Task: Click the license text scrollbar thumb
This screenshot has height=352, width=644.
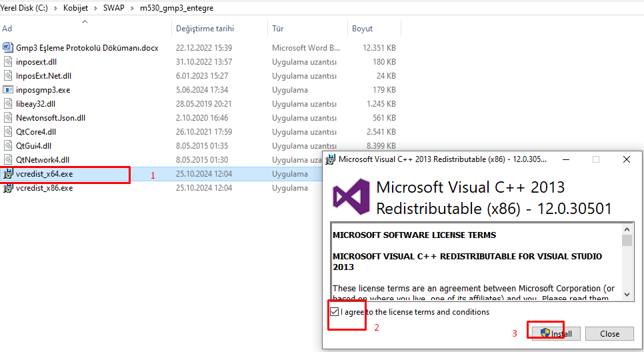Action: pyautogui.click(x=627, y=240)
